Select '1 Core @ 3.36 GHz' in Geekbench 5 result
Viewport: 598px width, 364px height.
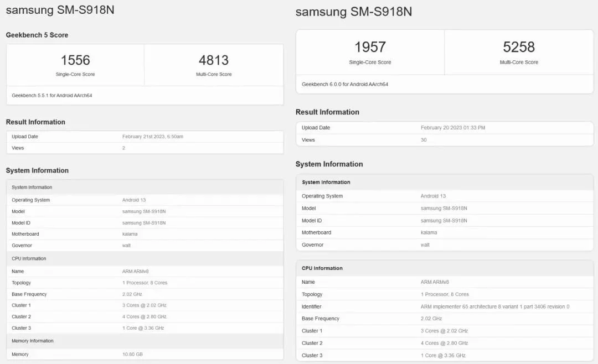pos(143,328)
